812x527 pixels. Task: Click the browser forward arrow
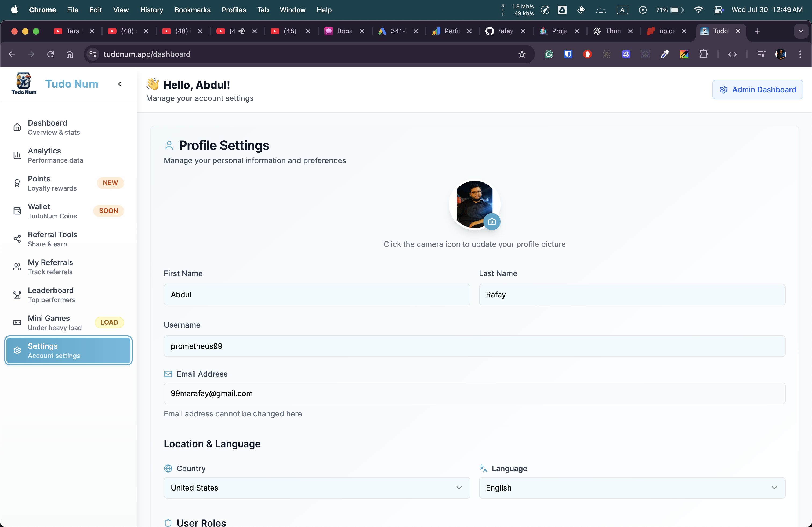(x=31, y=54)
